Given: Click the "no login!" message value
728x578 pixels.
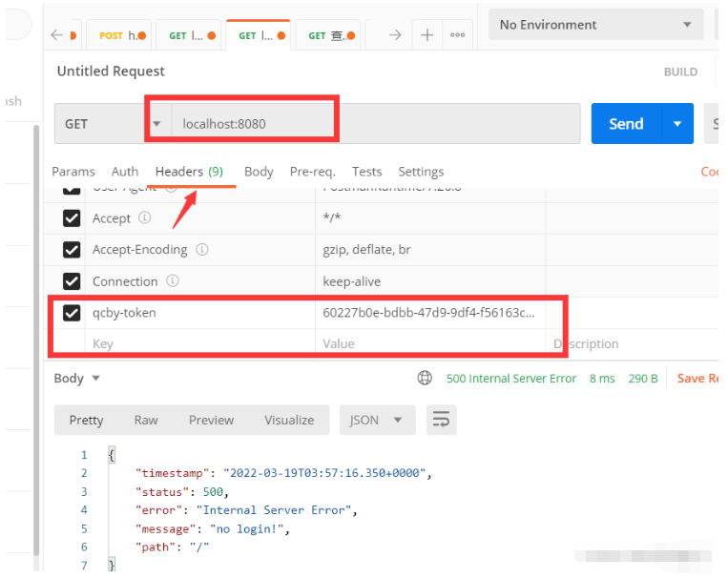Looking at the screenshot, I should coord(246,528).
